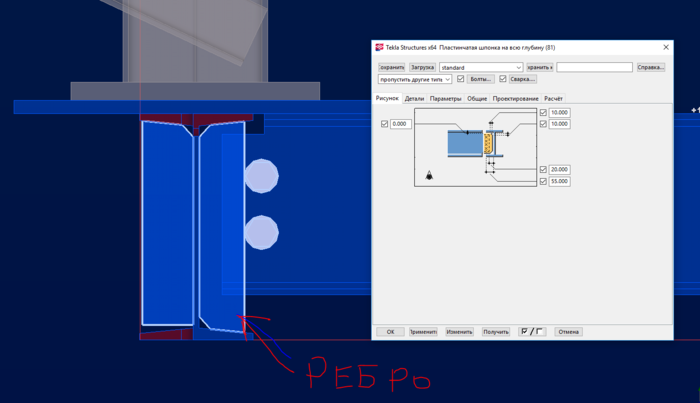Open the standard settings dropdown
700x403 pixels.
(x=481, y=67)
